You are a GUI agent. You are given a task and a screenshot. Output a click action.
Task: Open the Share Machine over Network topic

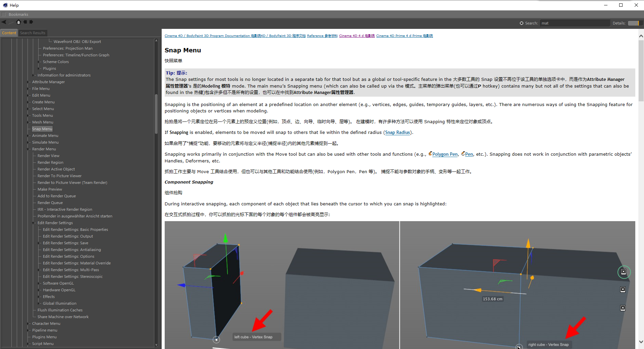(x=63, y=317)
